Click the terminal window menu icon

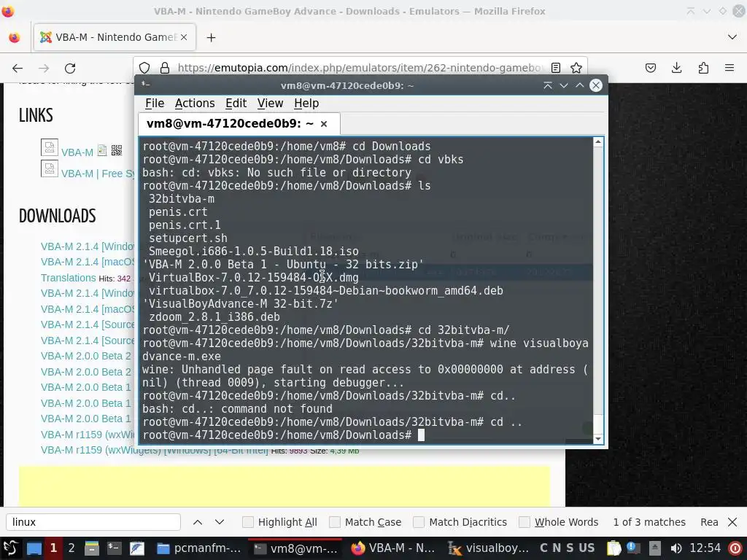click(146, 85)
